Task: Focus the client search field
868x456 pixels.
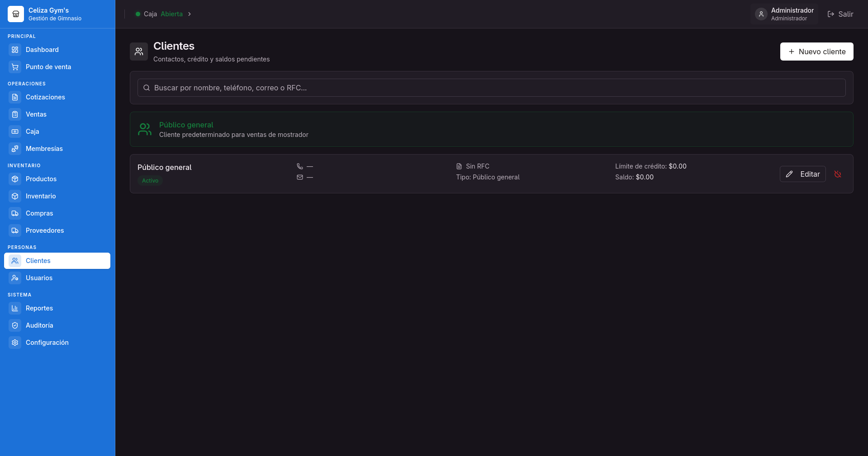Action: click(491, 88)
